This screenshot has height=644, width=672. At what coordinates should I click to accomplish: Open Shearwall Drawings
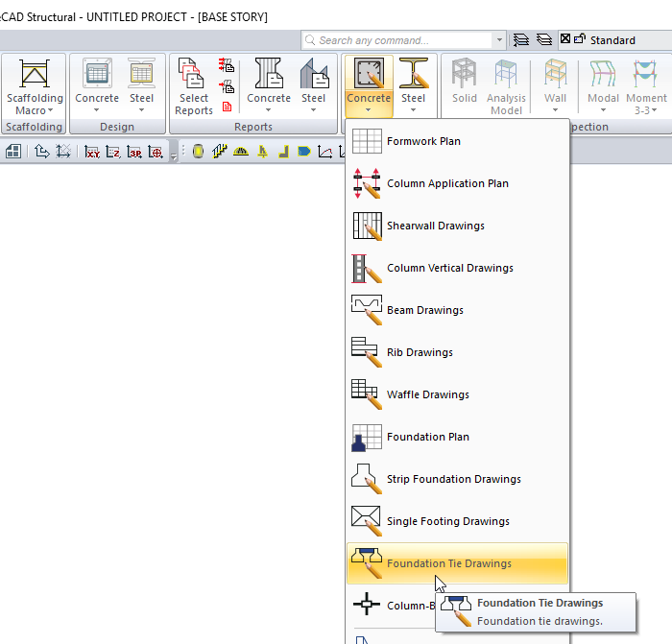[x=435, y=226]
